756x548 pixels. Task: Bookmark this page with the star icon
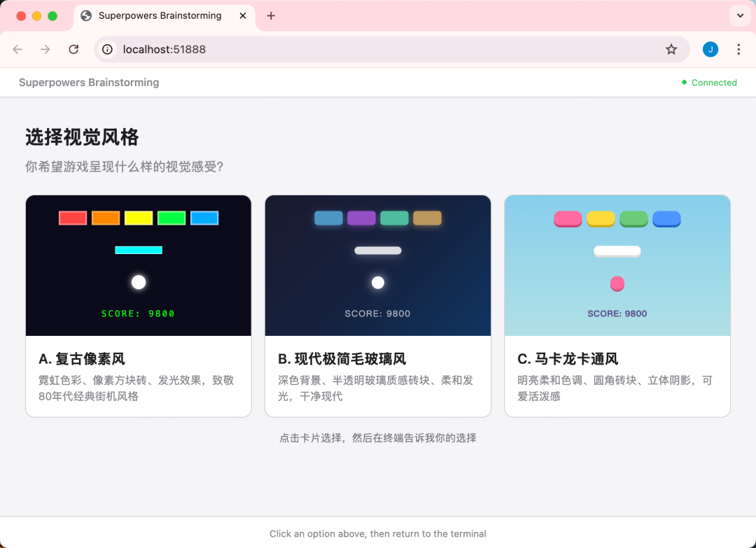tap(671, 49)
